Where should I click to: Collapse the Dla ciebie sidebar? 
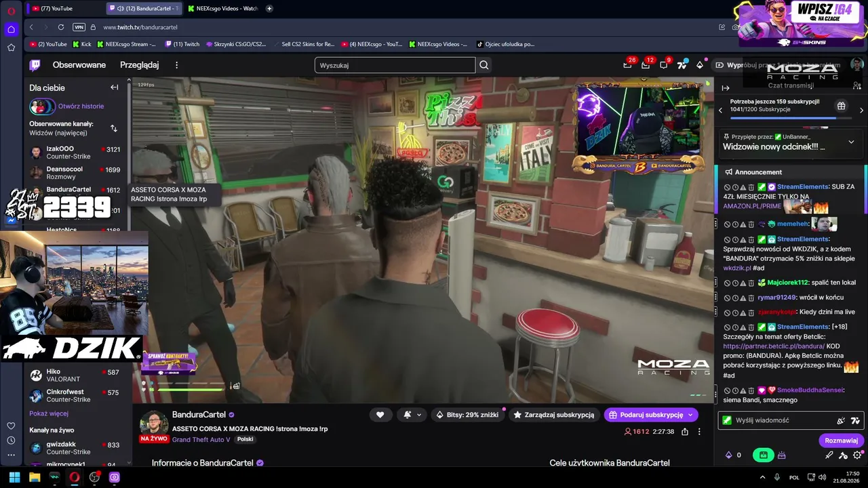click(115, 87)
